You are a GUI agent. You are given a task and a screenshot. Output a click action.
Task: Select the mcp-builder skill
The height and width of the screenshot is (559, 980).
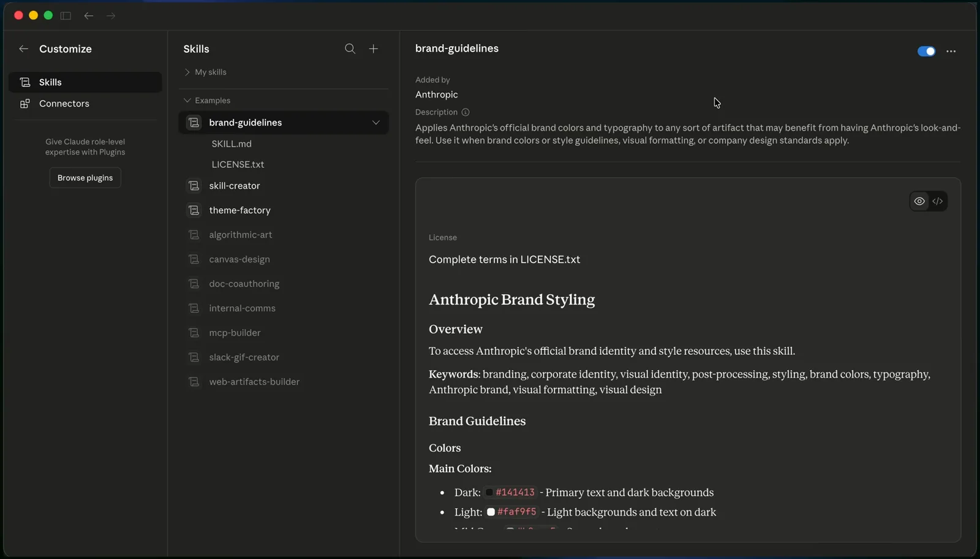[284, 333]
